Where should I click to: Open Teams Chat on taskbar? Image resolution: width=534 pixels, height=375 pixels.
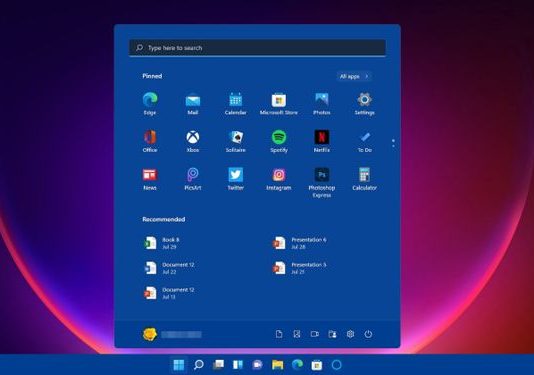coord(257,365)
